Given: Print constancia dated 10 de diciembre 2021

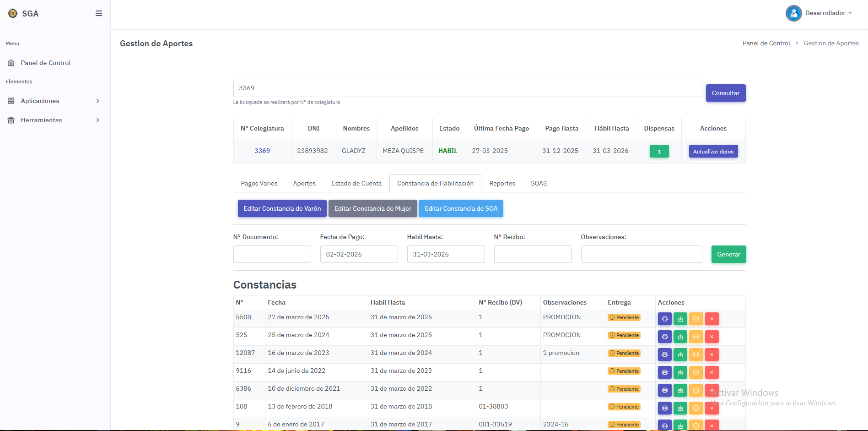Looking at the screenshot, I should (x=664, y=390).
